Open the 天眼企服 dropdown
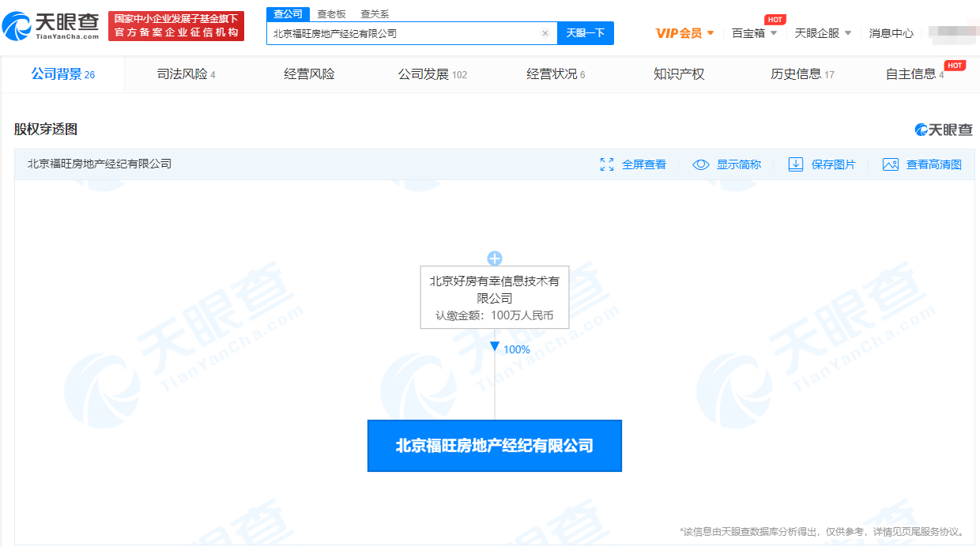The width and height of the screenshot is (980, 547). 823,33
